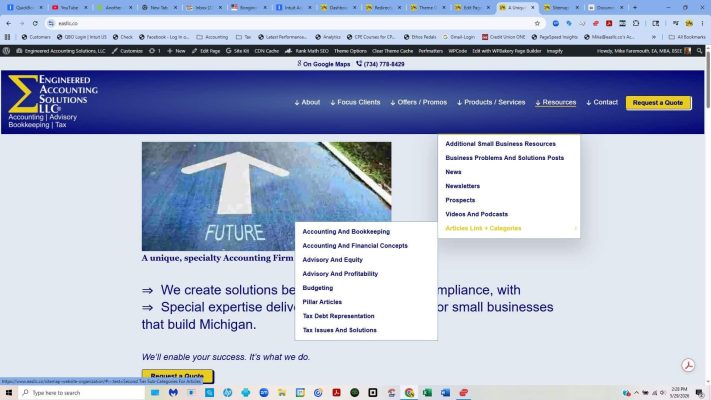711x400 pixels.
Task: Open the WordPress logo menu in admin bar
Action: coord(6,51)
